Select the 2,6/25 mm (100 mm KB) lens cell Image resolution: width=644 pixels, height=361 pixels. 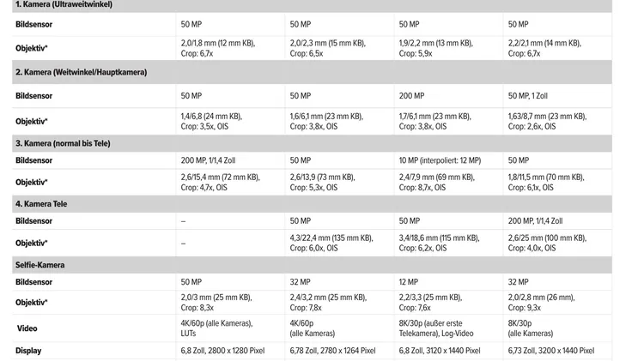pos(557,243)
